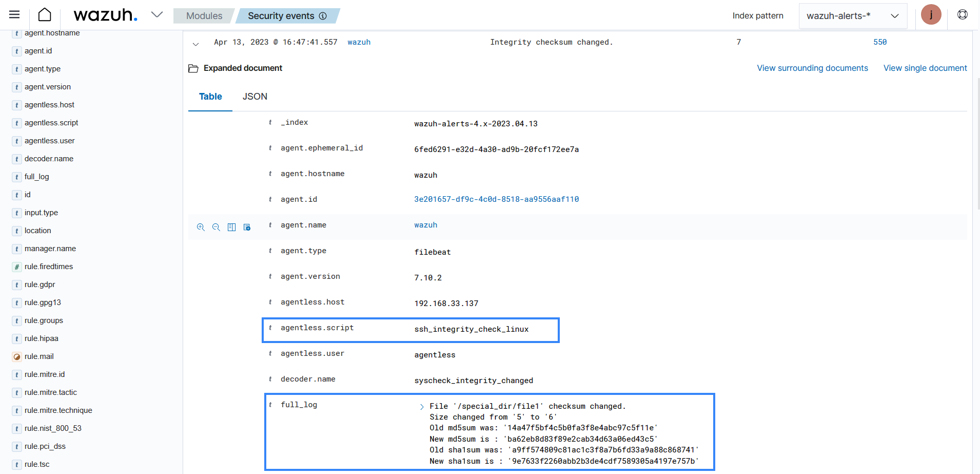Expand the full_log value chevron
Image resolution: width=980 pixels, height=474 pixels.
point(422,407)
